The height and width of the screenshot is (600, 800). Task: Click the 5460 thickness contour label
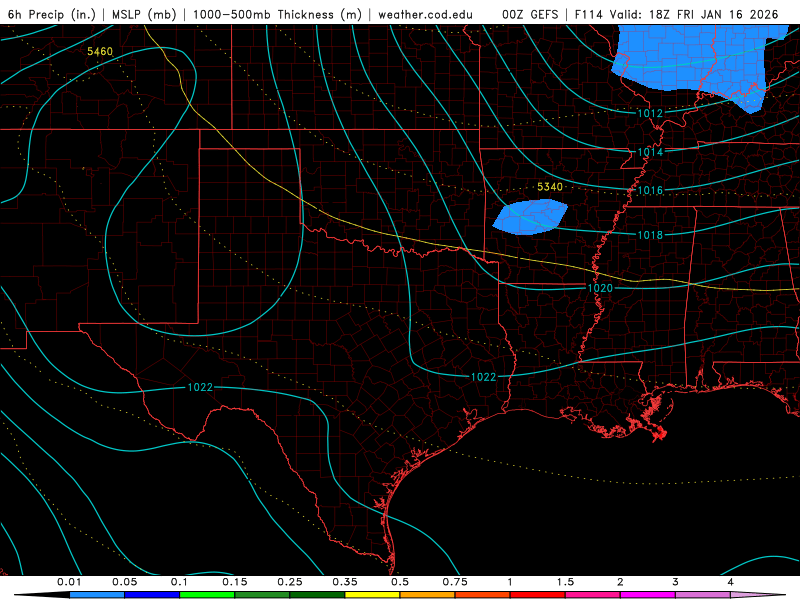tap(99, 52)
